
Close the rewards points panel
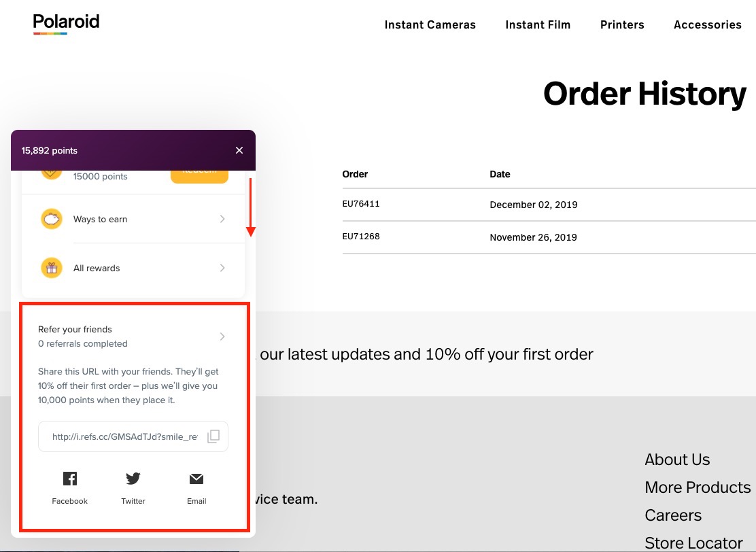[x=239, y=150]
